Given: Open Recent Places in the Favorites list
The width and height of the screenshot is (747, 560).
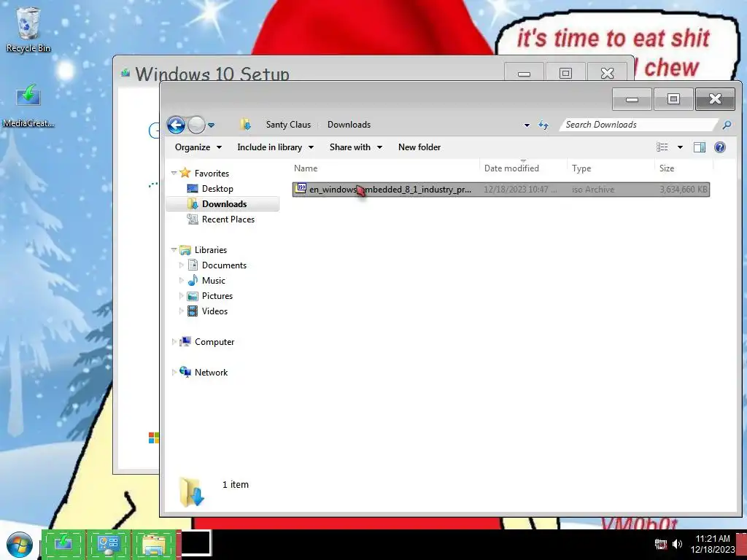Looking at the screenshot, I should point(228,219).
